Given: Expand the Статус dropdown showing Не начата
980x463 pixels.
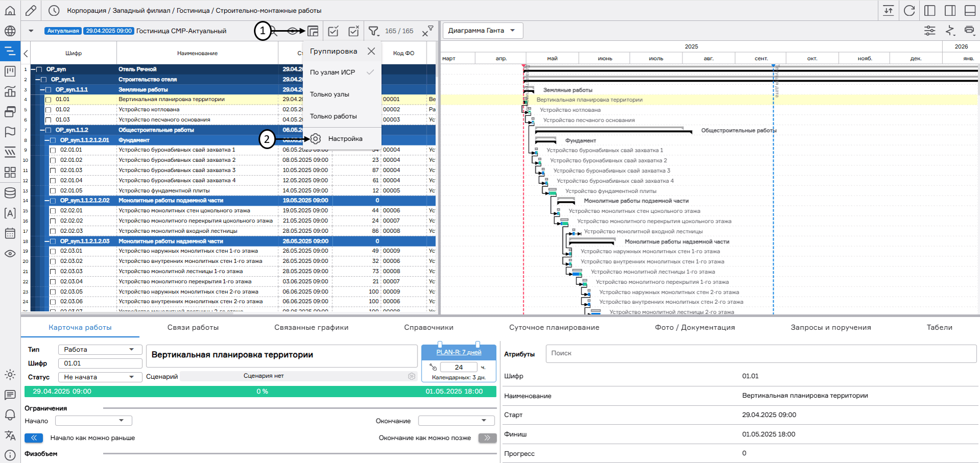Looking at the screenshot, I should (100, 377).
